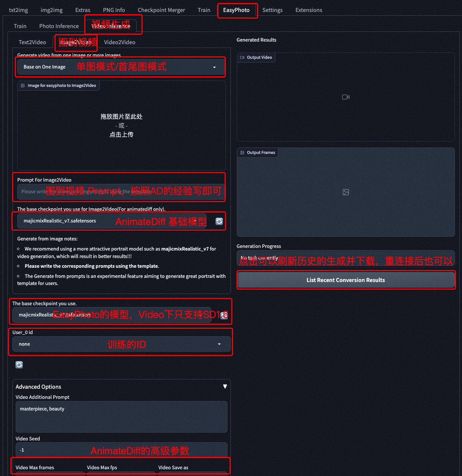This screenshot has width=462, height=476.
Task: Click the image icon in Output Frames
Action: click(345, 192)
